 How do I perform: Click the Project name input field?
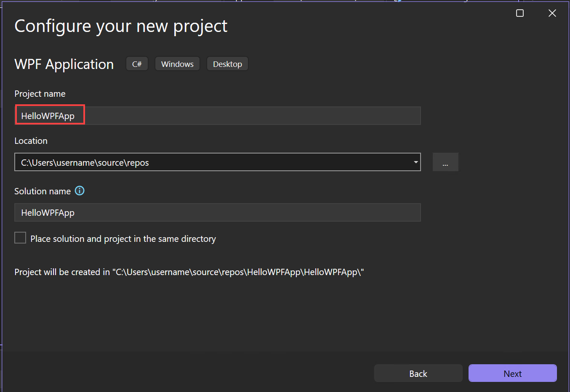210,115
